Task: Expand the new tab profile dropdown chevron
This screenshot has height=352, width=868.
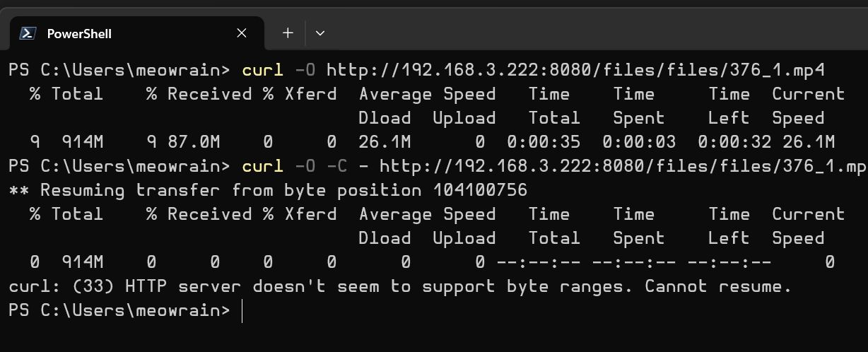Action: pos(320,33)
